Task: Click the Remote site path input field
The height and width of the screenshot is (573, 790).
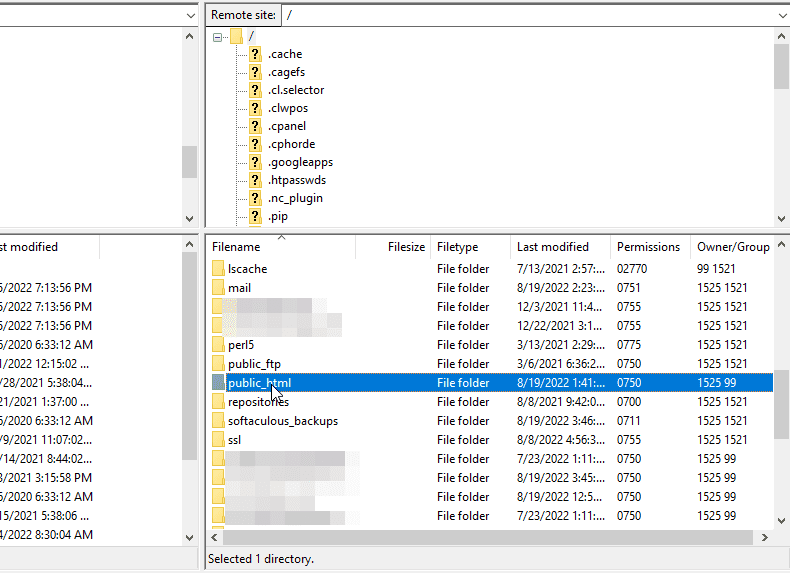Action: pyautogui.click(x=528, y=16)
